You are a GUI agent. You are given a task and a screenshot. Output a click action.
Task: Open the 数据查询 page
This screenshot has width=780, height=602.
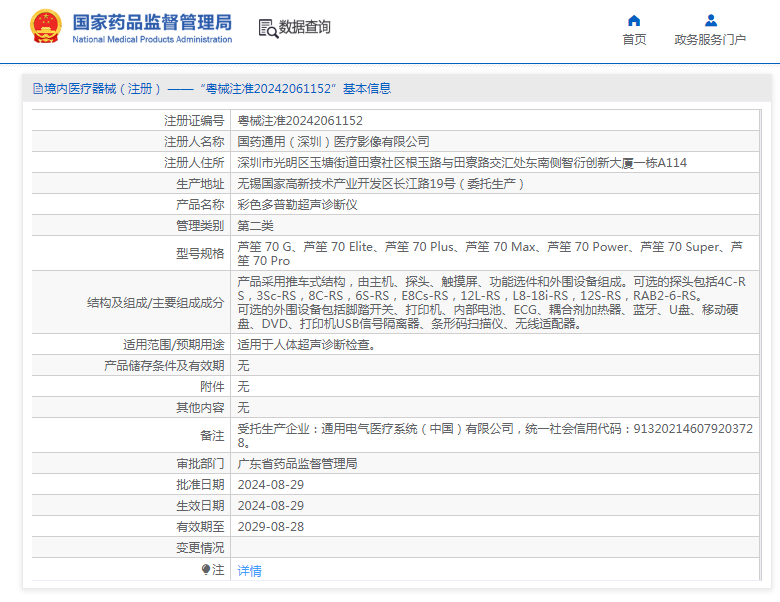coord(304,28)
